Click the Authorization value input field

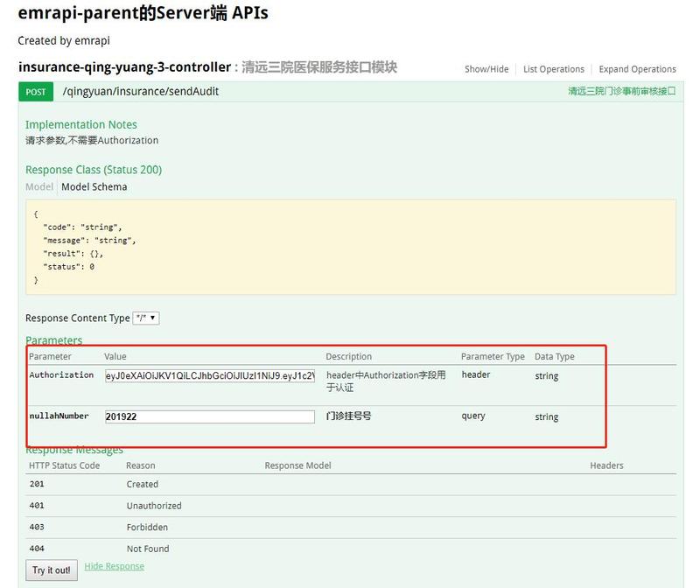tap(210, 375)
